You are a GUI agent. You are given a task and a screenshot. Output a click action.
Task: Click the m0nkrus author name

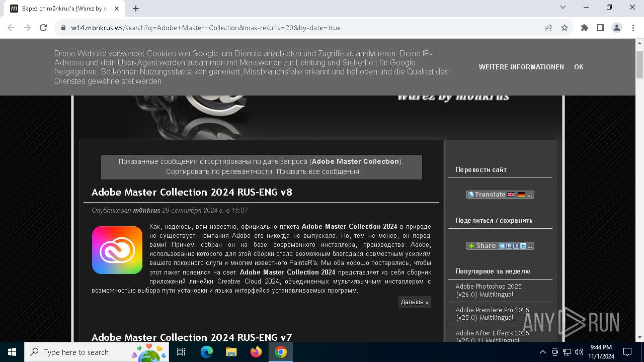point(146,210)
